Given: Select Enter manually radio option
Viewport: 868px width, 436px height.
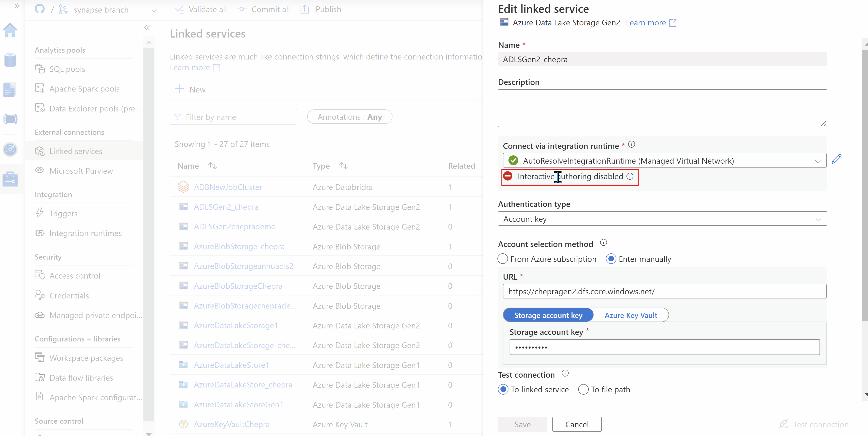Looking at the screenshot, I should [x=611, y=259].
